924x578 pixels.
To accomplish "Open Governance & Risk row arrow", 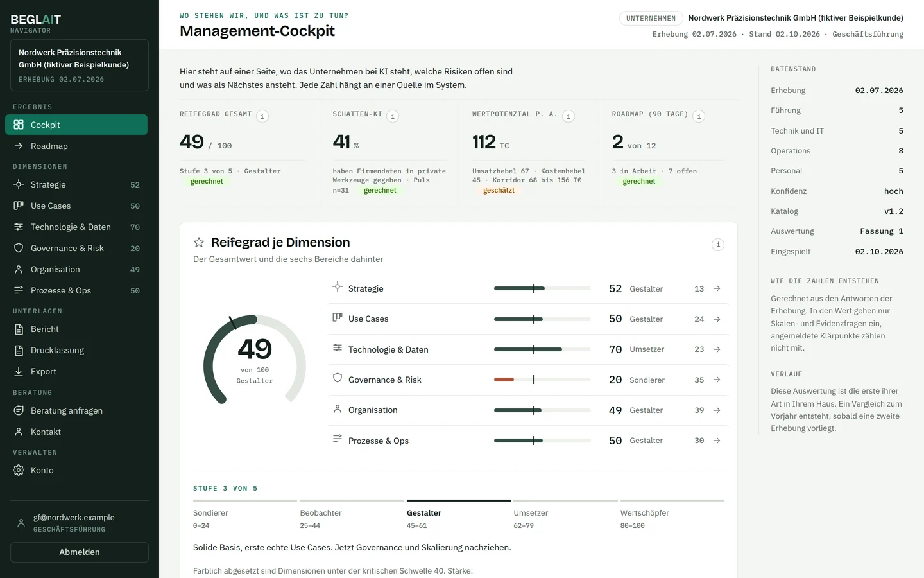I will pyautogui.click(x=717, y=380).
